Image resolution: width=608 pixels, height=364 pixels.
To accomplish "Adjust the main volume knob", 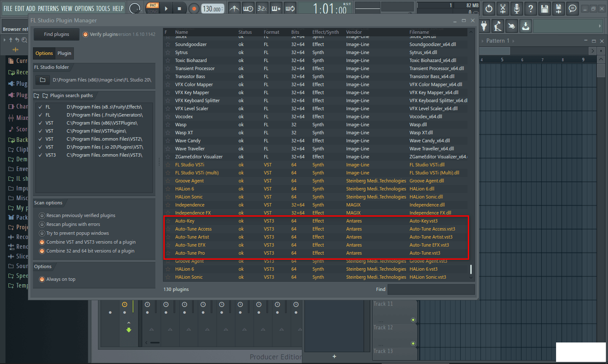I will [135, 8].
